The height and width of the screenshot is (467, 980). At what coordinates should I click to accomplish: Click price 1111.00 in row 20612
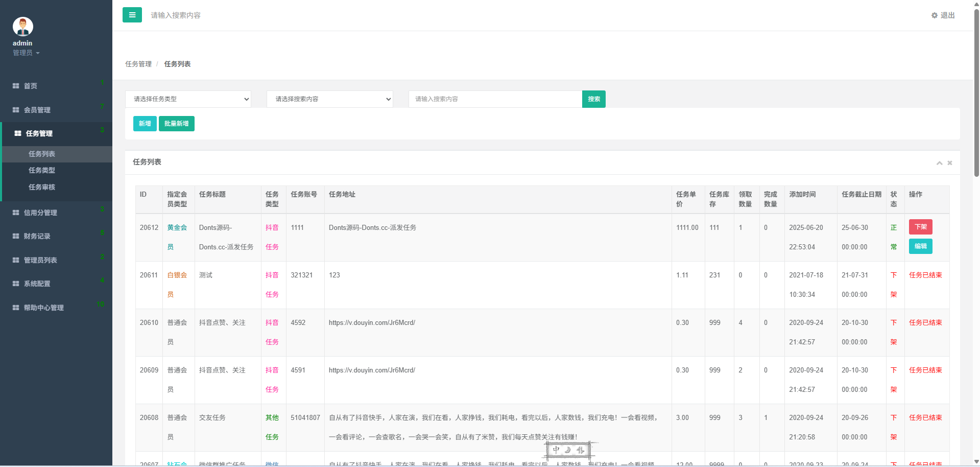(687, 227)
